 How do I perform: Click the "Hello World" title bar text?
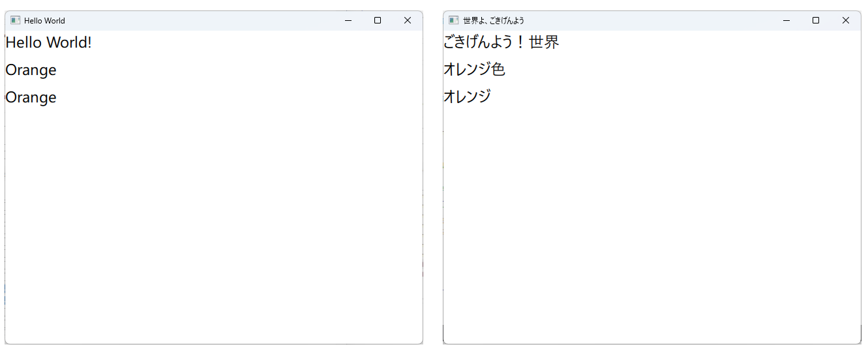pyautogui.click(x=44, y=21)
